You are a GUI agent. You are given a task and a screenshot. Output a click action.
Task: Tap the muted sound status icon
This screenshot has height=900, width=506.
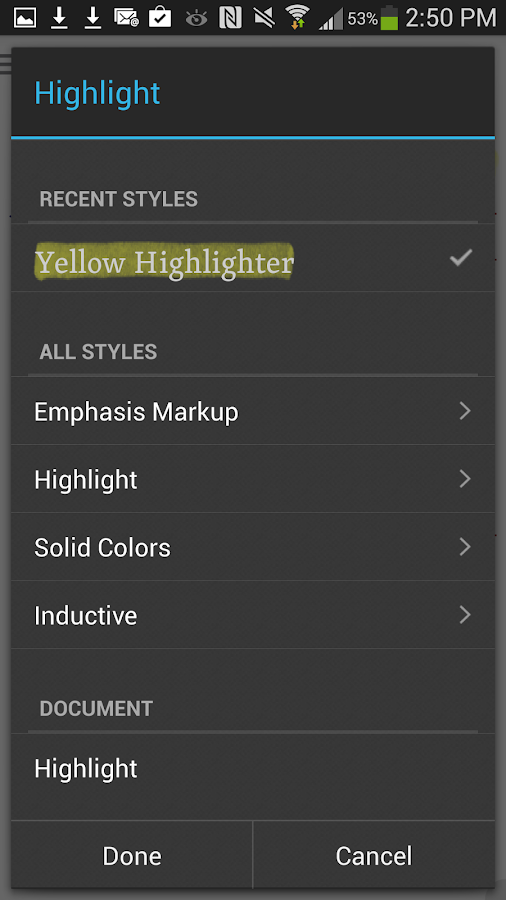pyautogui.click(x=264, y=18)
